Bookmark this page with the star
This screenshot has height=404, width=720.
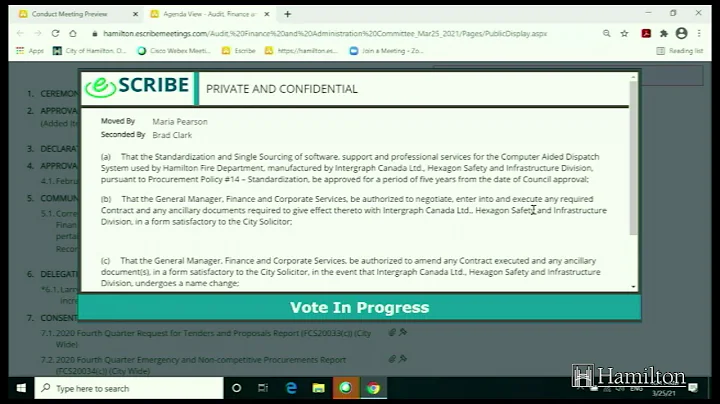pyautogui.click(x=624, y=34)
